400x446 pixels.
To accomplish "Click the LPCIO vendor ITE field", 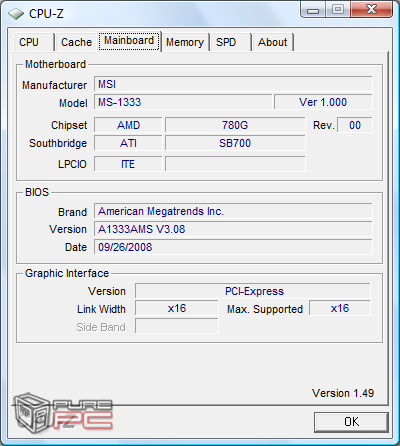I will (x=128, y=164).
